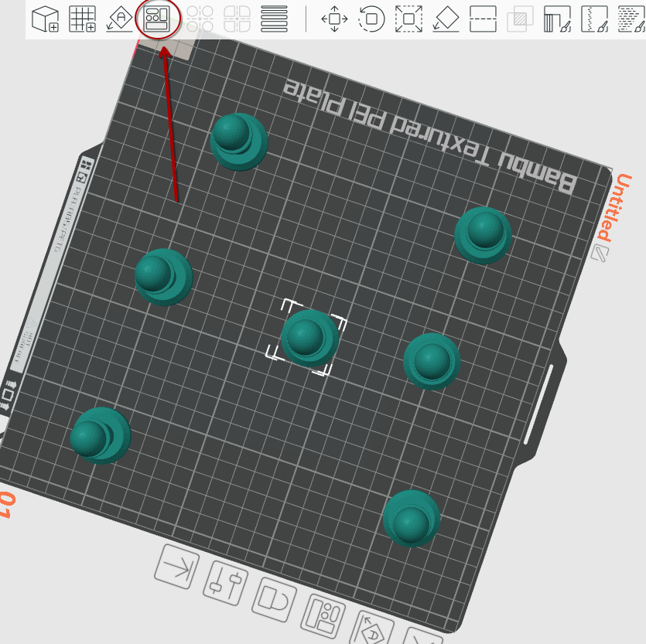The width and height of the screenshot is (646, 644).
Task: Select the Rotate tool
Action: click(372, 19)
